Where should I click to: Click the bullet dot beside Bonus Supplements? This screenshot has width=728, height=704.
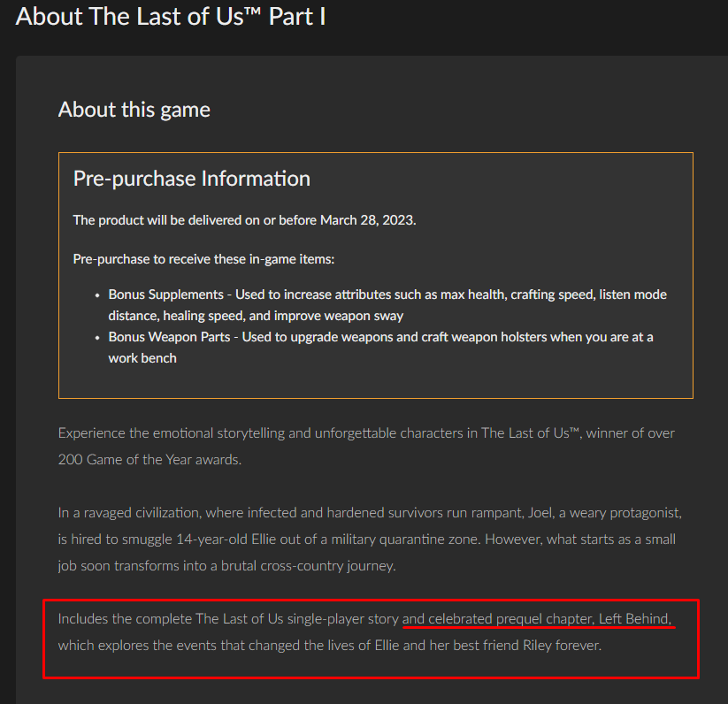click(x=97, y=295)
